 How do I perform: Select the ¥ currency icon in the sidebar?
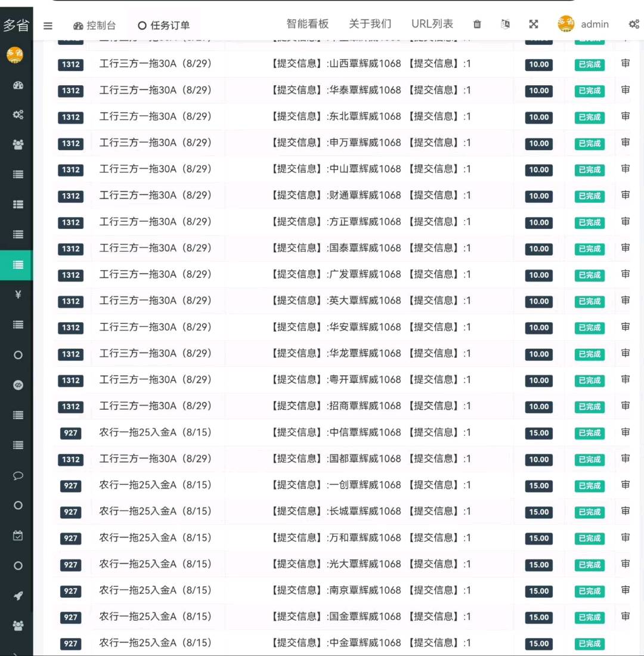coord(17,294)
